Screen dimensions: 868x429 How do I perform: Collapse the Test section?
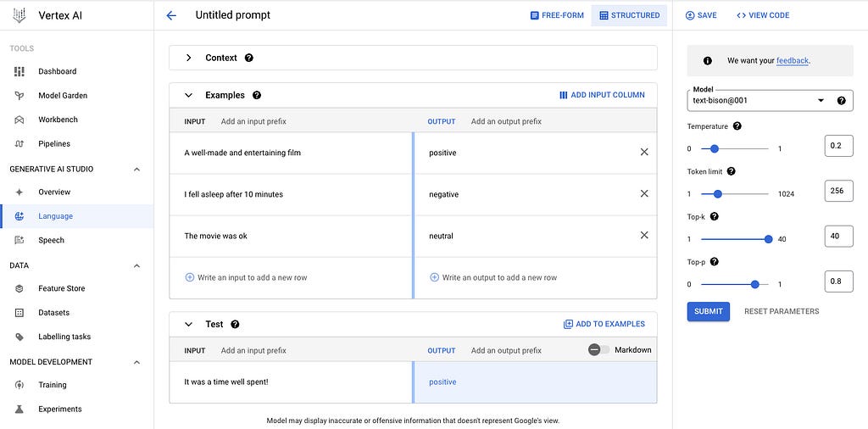coord(188,325)
